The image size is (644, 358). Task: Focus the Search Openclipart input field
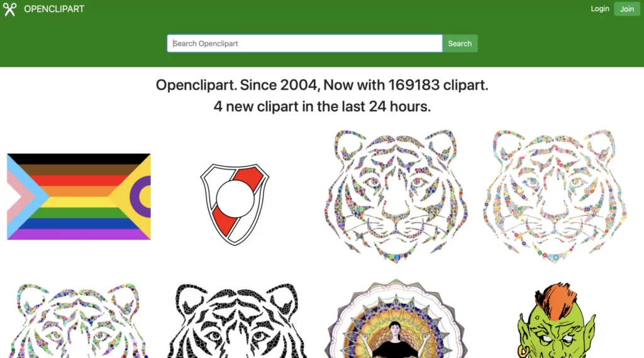[x=304, y=43]
